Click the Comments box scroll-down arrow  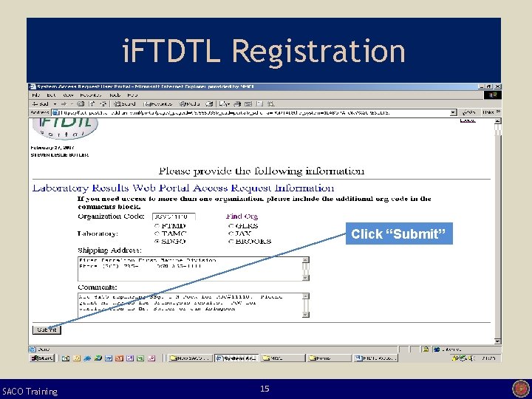(306, 315)
